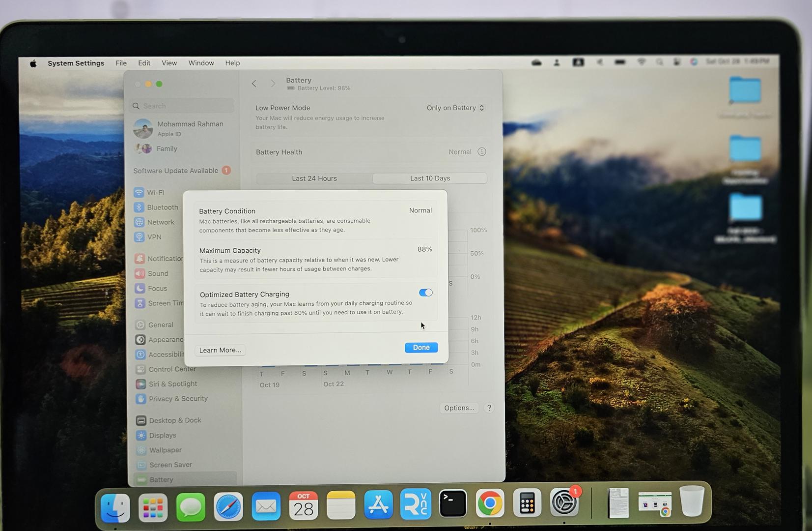Image resolution: width=812 pixels, height=531 pixels.
Task: Select Focus in the sidebar
Action: click(152, 288)
